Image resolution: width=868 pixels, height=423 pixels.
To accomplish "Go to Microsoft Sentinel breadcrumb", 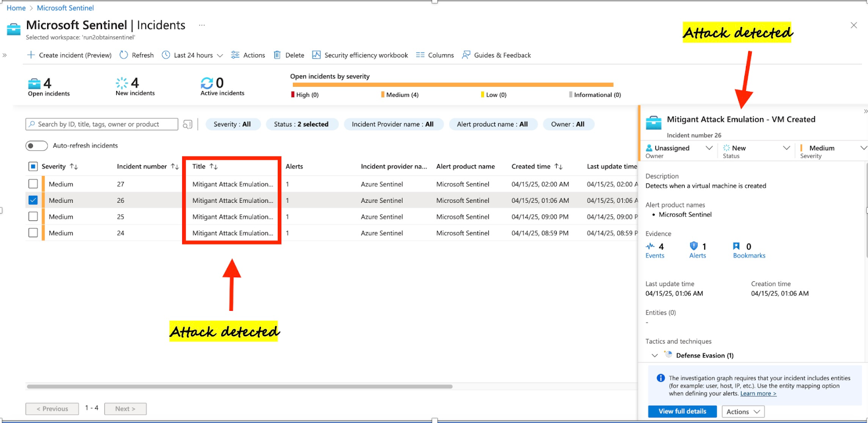I will point(65,8).
